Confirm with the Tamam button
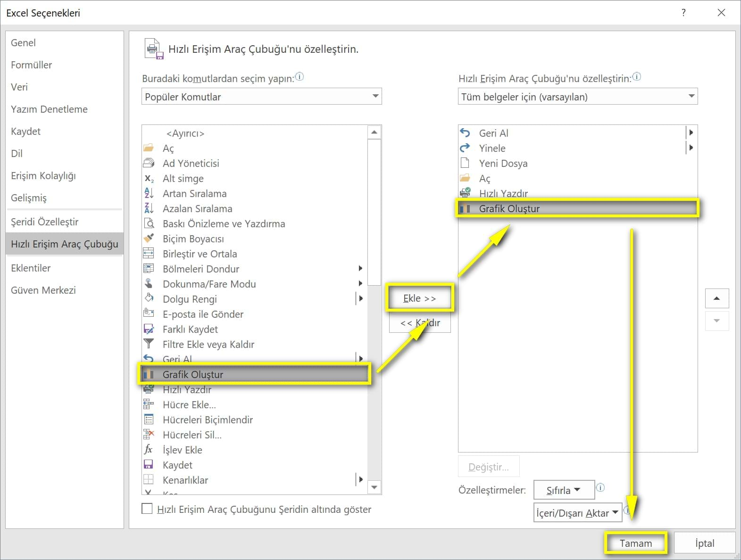Image resolution: width=741 pixels, height=560 pixels. 635,543
